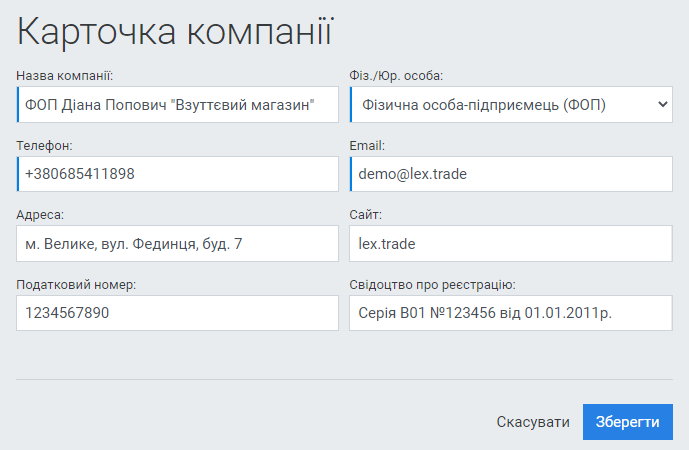Click the 'Назва компанії:' label
Screen dimensions: 689x450
pyautogui.click(x=65, y=76)
